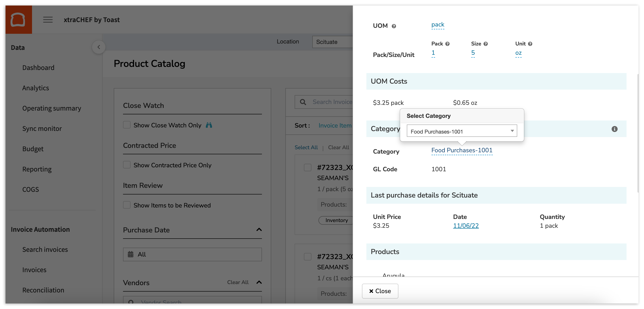This screenshot has width=644, height=309.
Task: Check Show Contracted Price Only
Action: 127,165
